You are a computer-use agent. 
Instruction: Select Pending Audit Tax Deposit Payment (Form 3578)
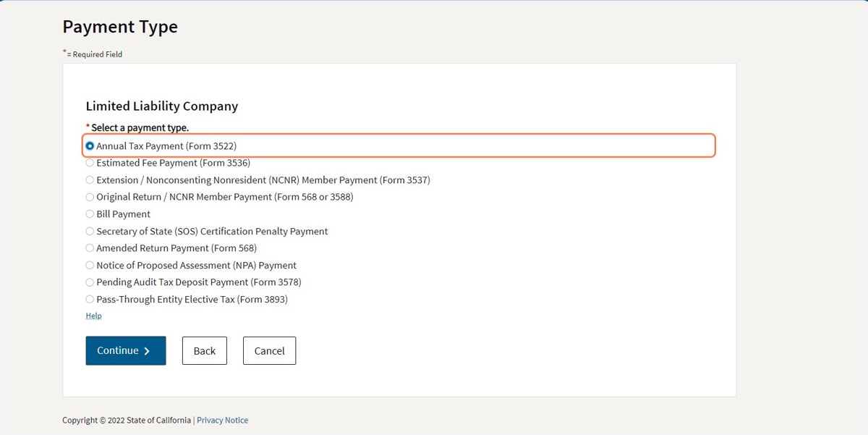tap(90, 282)
